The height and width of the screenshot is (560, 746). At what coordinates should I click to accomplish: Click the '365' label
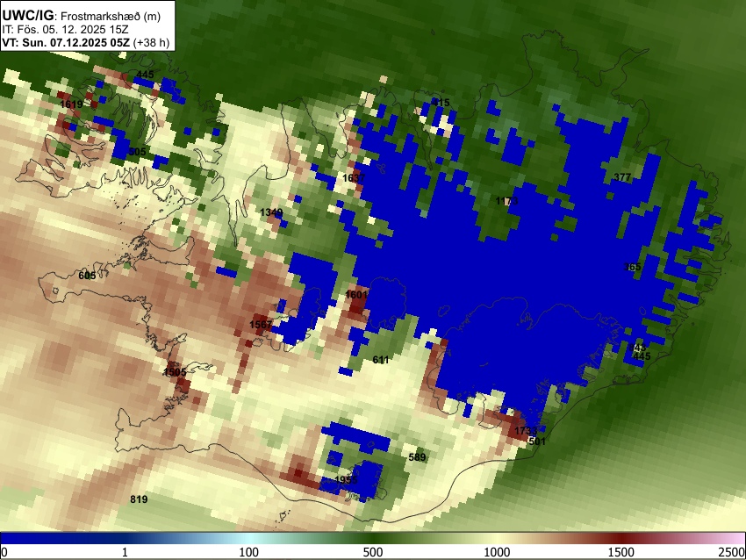pyautogui.click(x=632, y=267)
